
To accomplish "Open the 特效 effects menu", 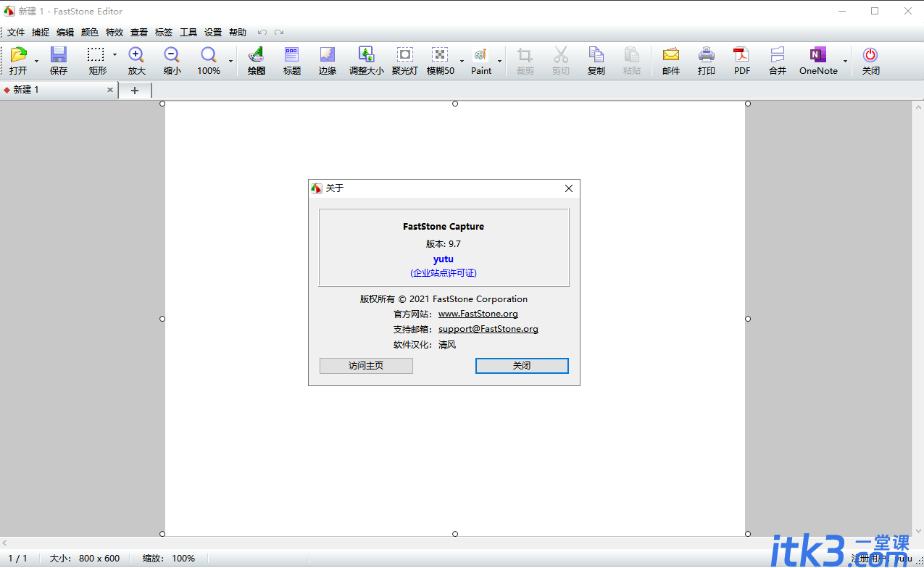I will point(115,33).
